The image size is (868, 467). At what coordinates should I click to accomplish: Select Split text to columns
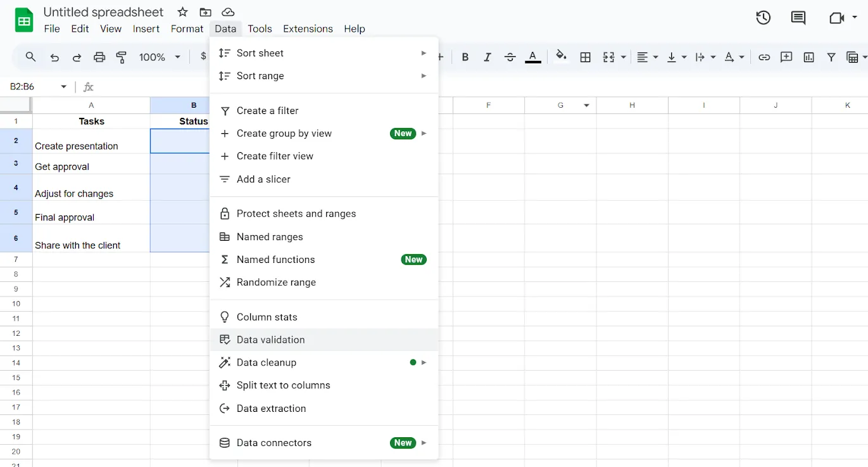[x=324, y=386]
